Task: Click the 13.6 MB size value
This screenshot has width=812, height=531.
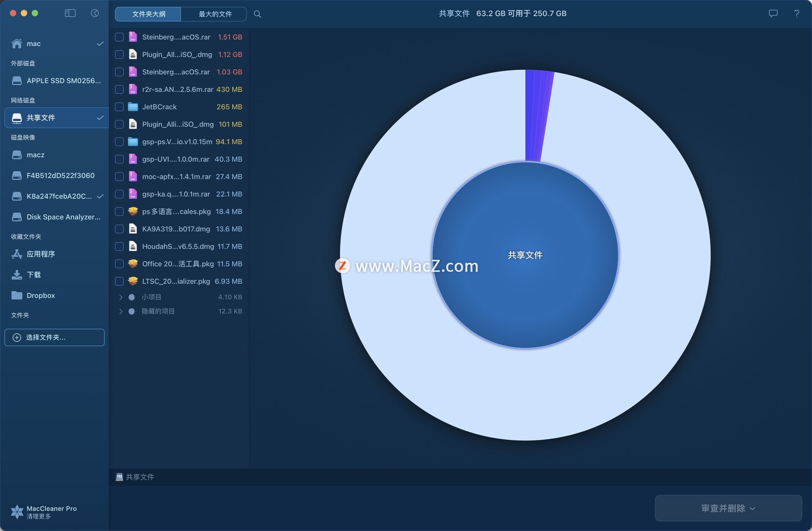Action: coord(229,229)
